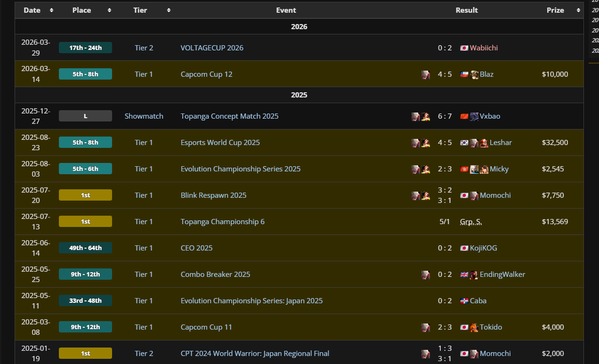Click the 33rd - 48th place badge
The image size is (599, 364).
pyautogui.click(x=85, y=300)
